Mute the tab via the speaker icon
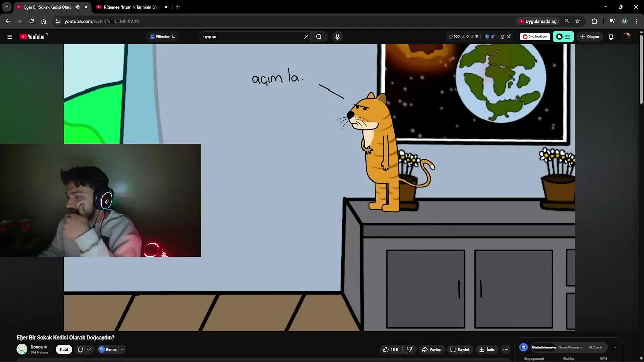 tap(77, 7)
